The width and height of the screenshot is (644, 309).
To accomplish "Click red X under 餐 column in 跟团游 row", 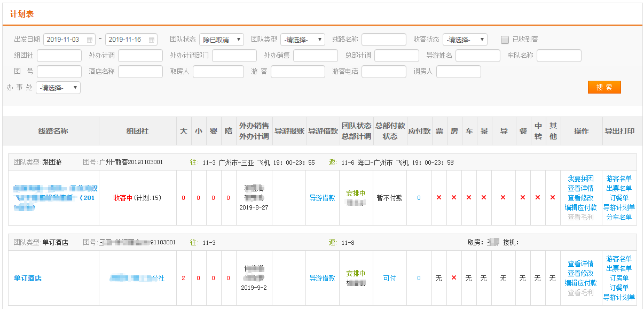I will tap(522, 198).
